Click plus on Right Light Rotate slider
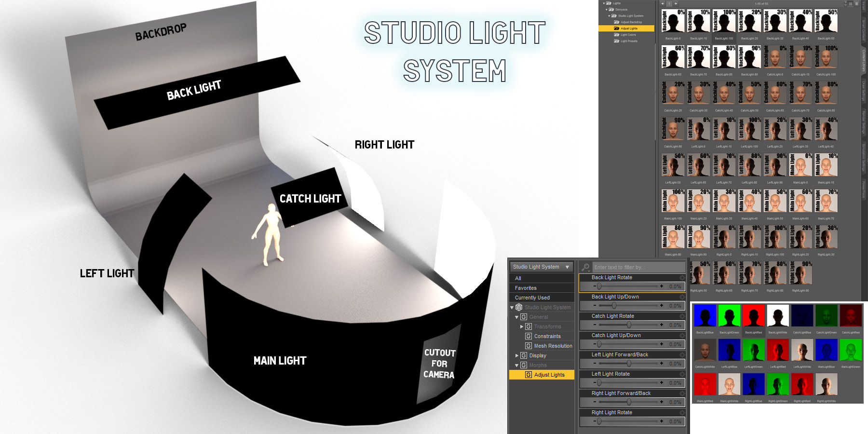The width and height of the screenshot is (868, 434). pyautogui.click(x=662, y=421)
